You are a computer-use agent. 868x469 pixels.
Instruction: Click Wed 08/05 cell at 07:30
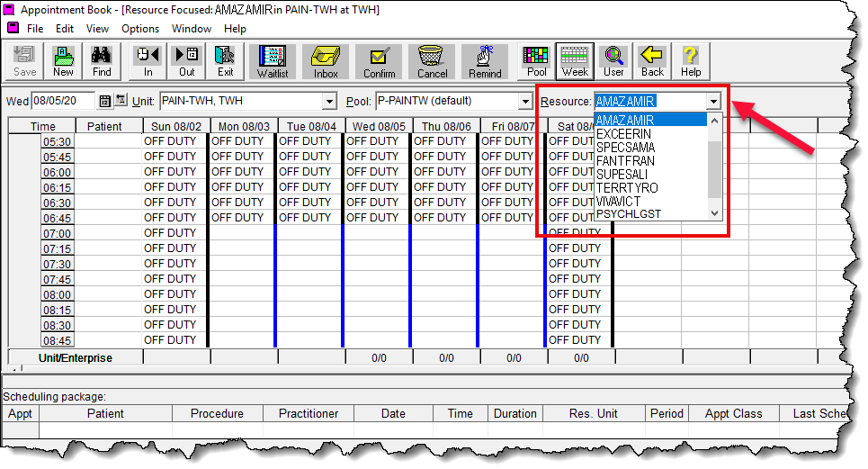pyautogui.click(x=378, y=264)
